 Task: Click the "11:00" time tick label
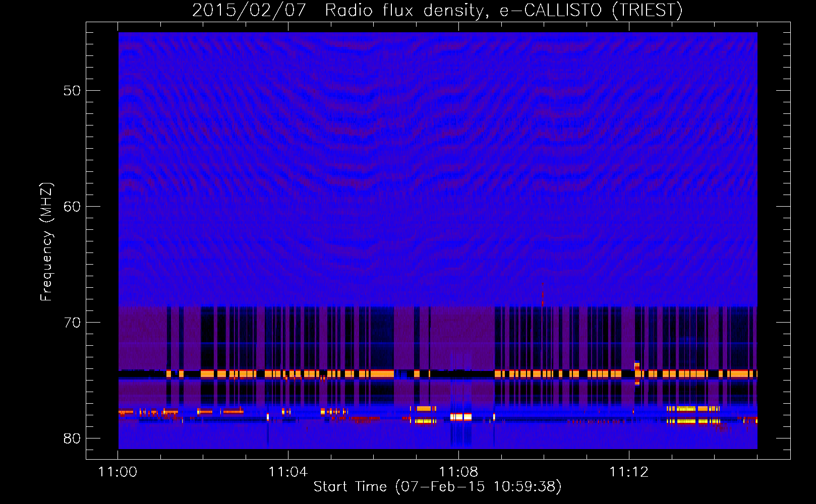point(118,472)
